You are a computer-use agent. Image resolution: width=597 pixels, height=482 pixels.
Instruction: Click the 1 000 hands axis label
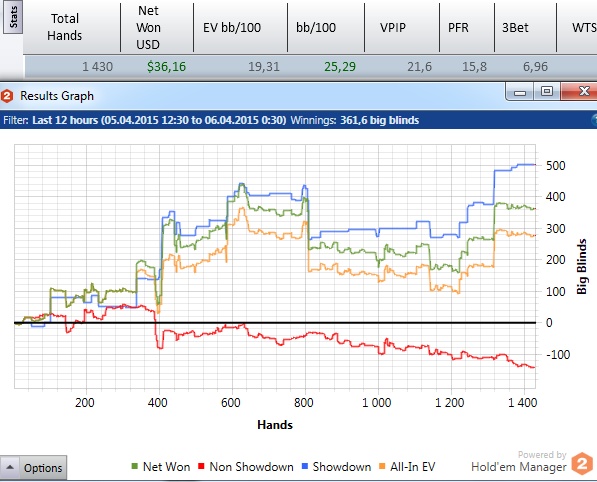point(376,402)
